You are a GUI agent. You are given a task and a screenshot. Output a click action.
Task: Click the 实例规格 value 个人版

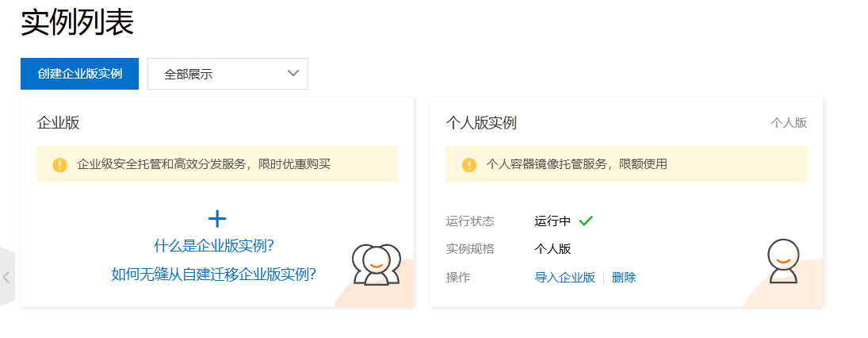[553, 249]
